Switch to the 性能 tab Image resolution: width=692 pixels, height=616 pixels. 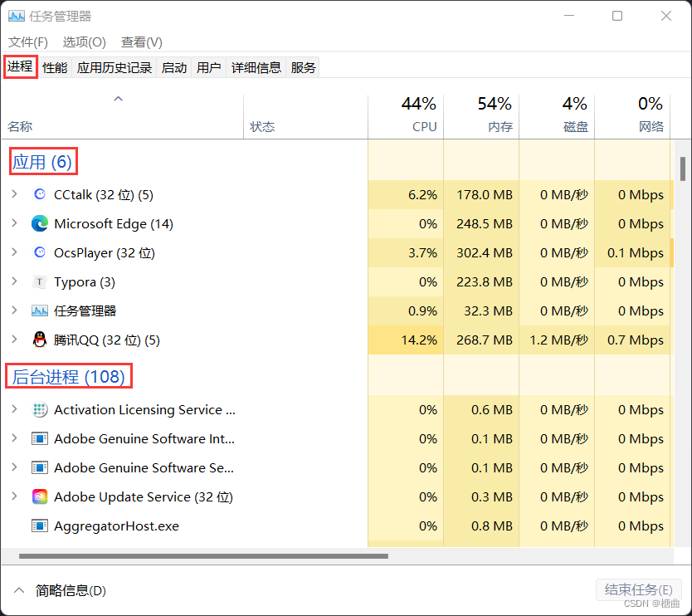coord(55,67)
